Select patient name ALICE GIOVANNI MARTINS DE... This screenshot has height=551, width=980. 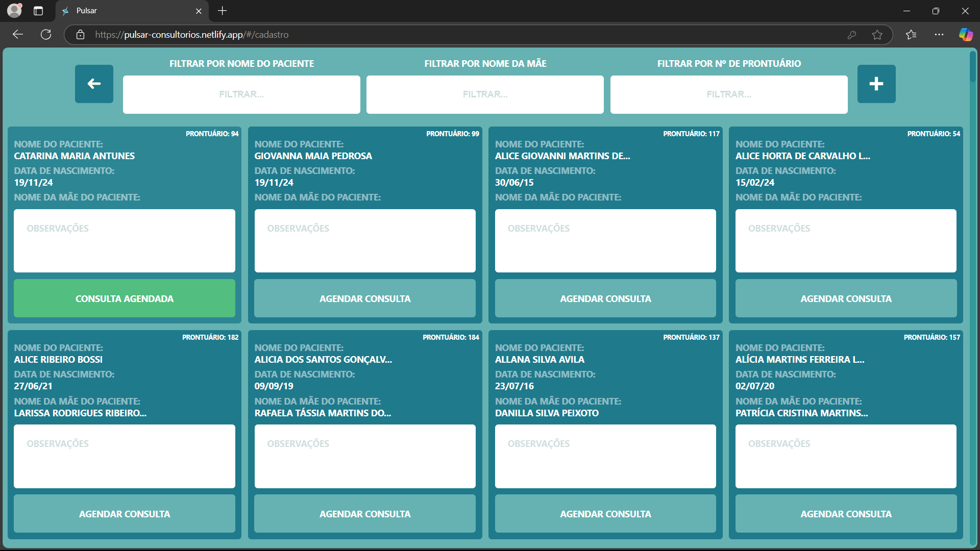tap(562, 156)
